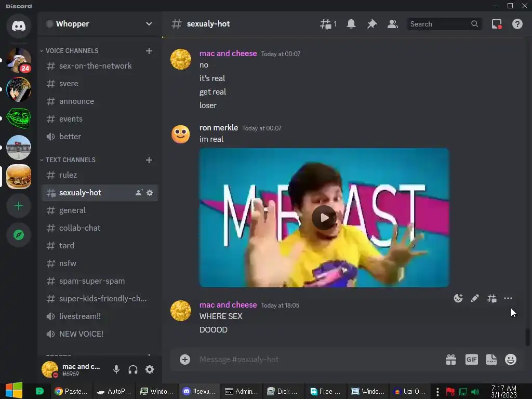Open Discord home direct messages icon
The width and height of the screenshot is (532, 399).
point(19,26)
